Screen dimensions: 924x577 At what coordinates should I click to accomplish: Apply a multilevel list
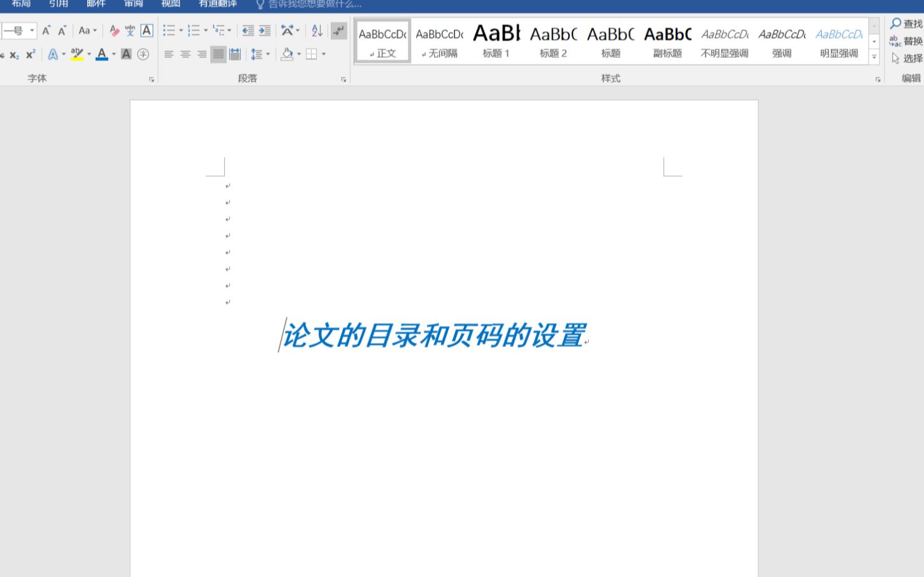click(x=219, y=31)
